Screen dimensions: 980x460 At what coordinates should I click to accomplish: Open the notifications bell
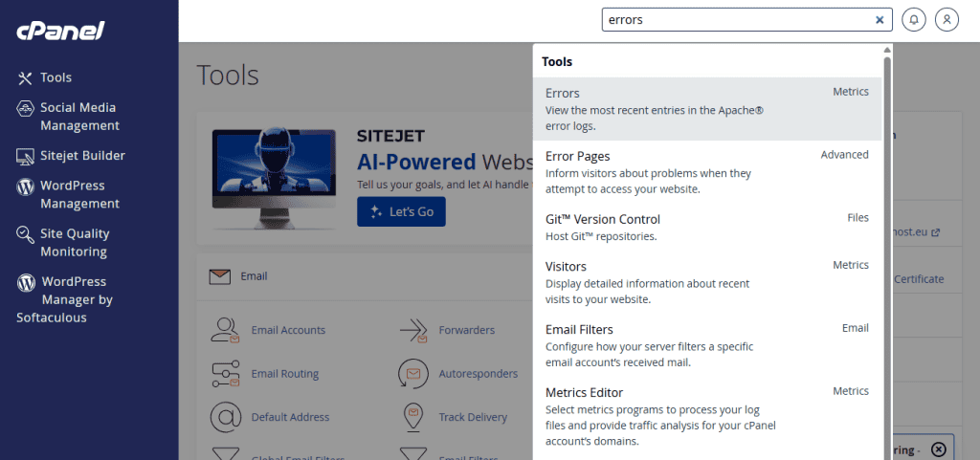[x=914, y=20]
